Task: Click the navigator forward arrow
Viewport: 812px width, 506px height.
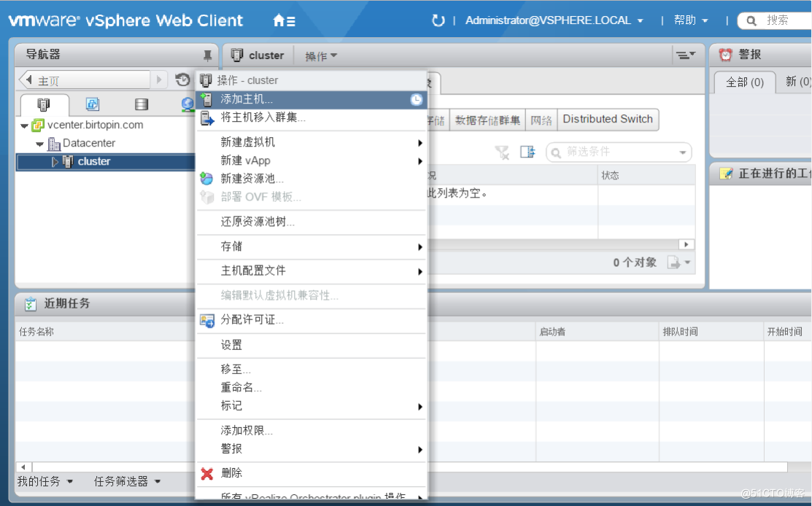Action: click(159, 79)
